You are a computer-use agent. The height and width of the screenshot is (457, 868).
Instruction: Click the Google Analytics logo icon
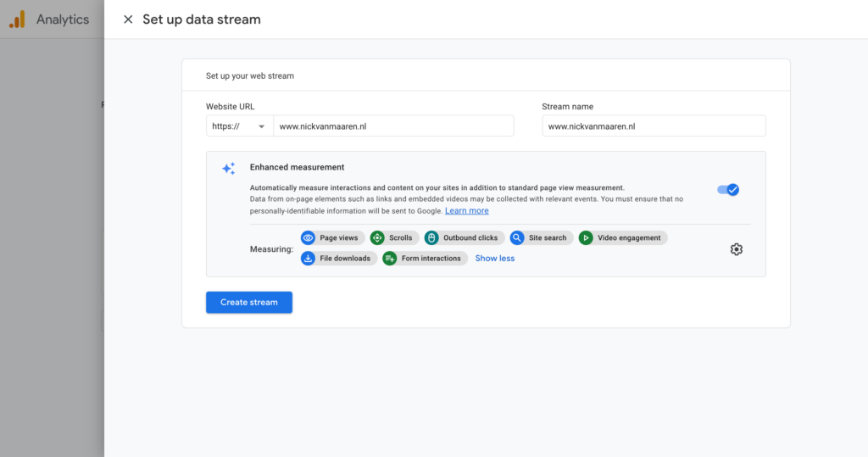coord(17,20)
